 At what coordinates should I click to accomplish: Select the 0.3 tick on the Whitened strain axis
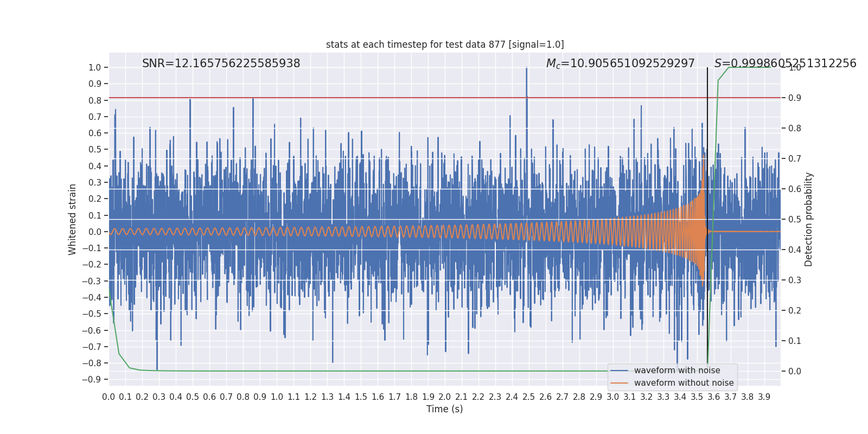click(x=94, y=183)
